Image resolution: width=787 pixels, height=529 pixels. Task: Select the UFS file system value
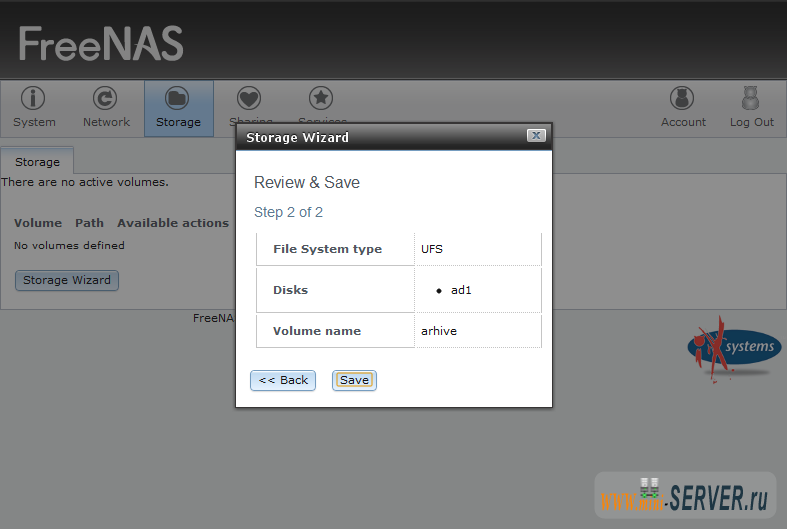432,249
